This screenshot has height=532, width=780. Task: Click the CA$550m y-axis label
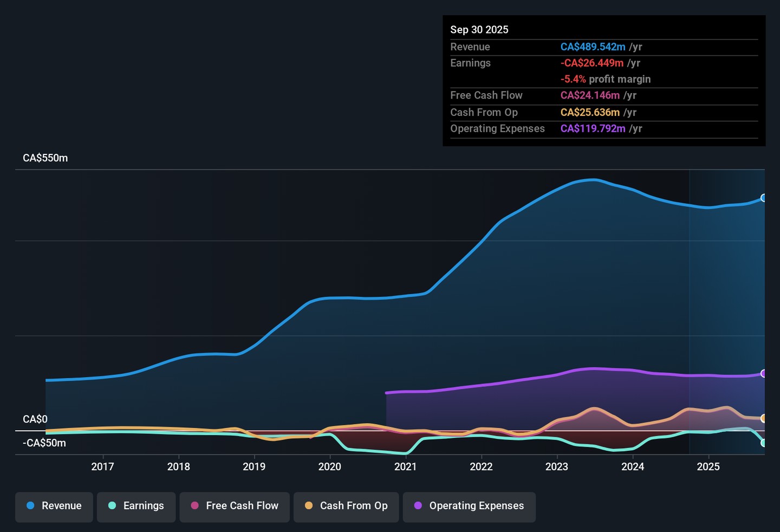click(x=45, y=158)
